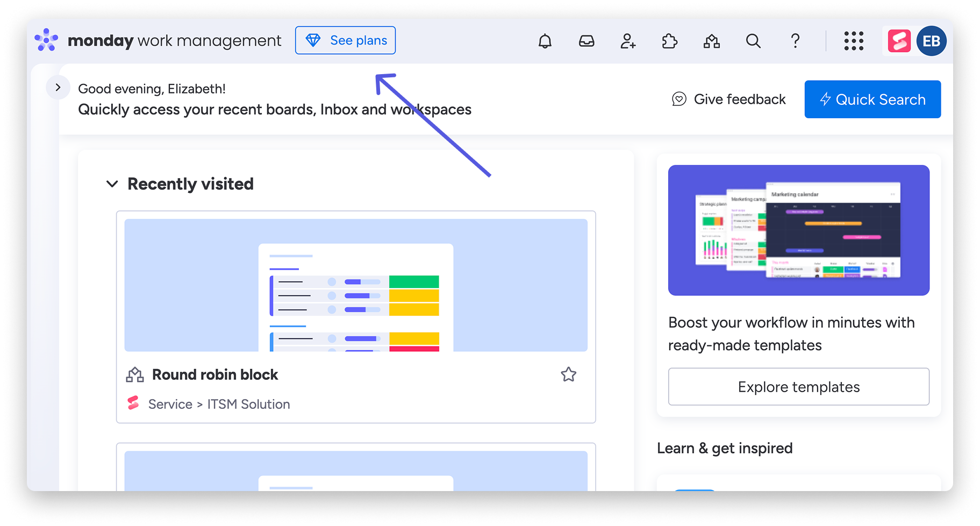Click Give feedback
This screenshot has width=980, height=526.
[x=728, y=99]
